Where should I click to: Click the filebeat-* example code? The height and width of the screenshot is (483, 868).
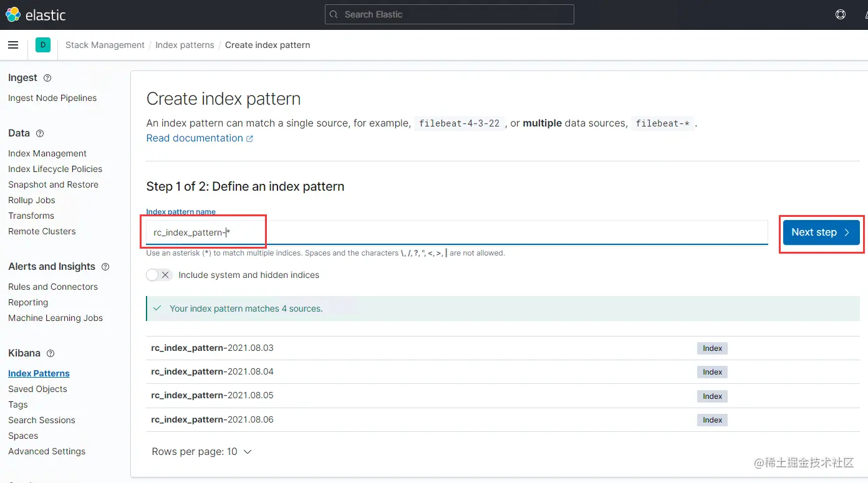(x=663, y=123)
